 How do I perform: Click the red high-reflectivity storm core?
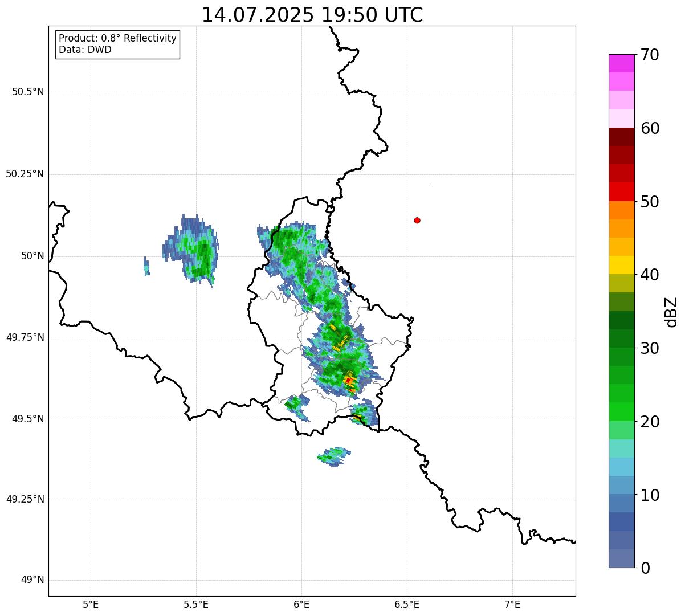tap(348, 380)
